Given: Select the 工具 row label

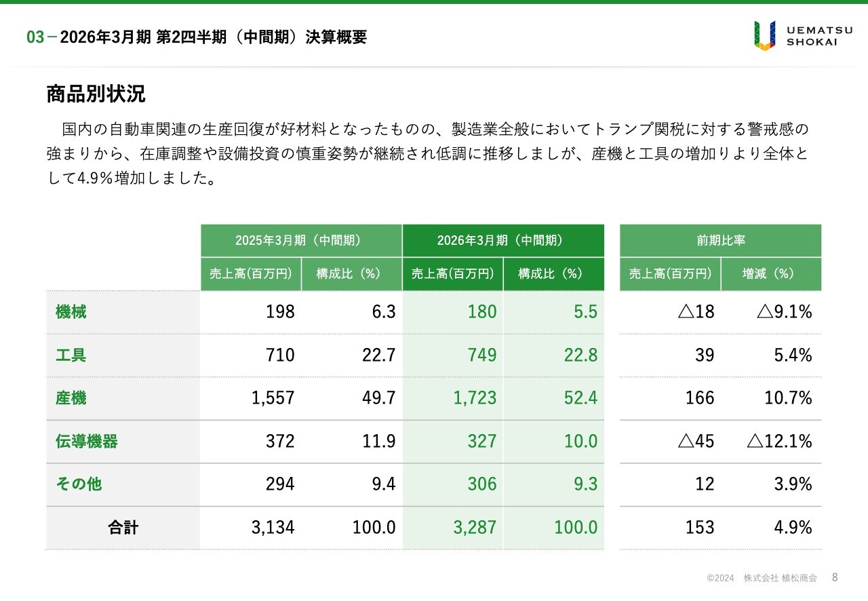Looking at the screenshot, I should click(71, 355).
